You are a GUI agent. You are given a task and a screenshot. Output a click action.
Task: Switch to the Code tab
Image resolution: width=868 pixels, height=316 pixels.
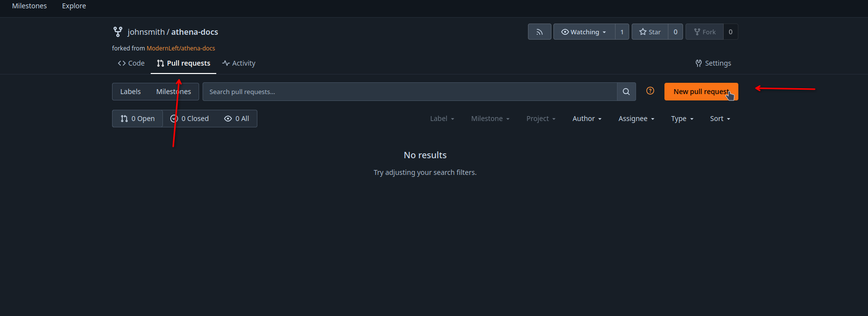point(131,63)
